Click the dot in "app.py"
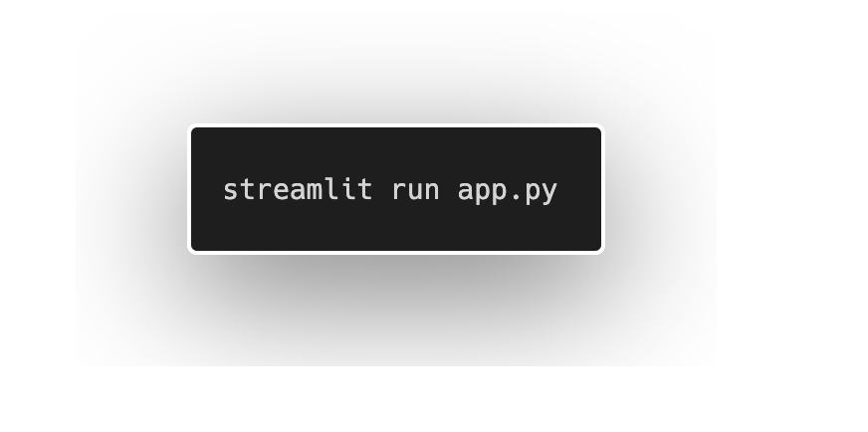Viewport: 868px width, 432px height. (516, 198)
